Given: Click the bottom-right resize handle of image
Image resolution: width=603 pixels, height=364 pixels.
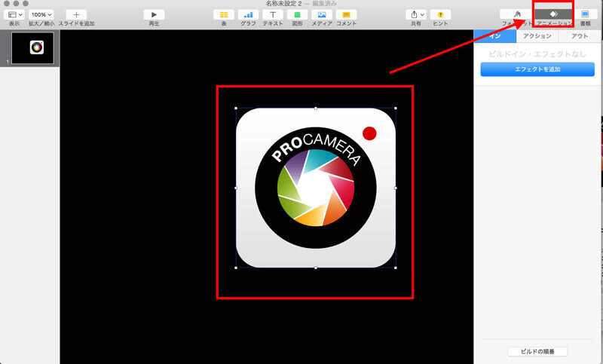Looking at the screenshot, I should click(396, 268).
